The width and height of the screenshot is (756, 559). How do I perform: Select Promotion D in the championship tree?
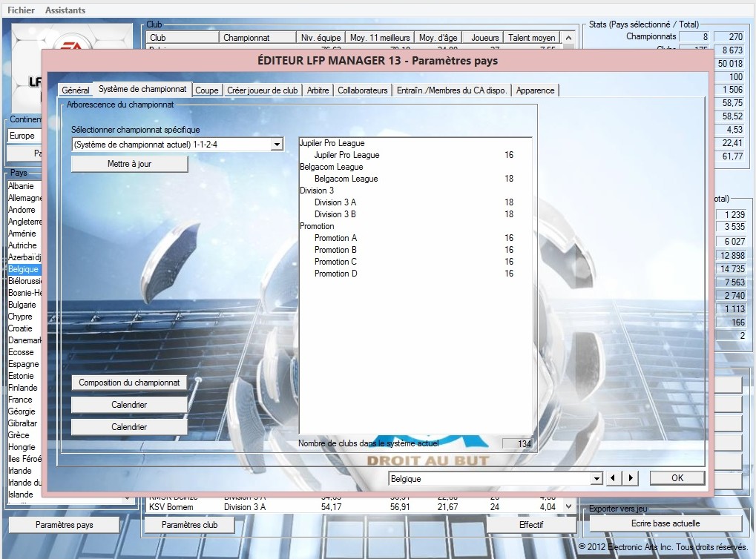[x=335, y=274]
